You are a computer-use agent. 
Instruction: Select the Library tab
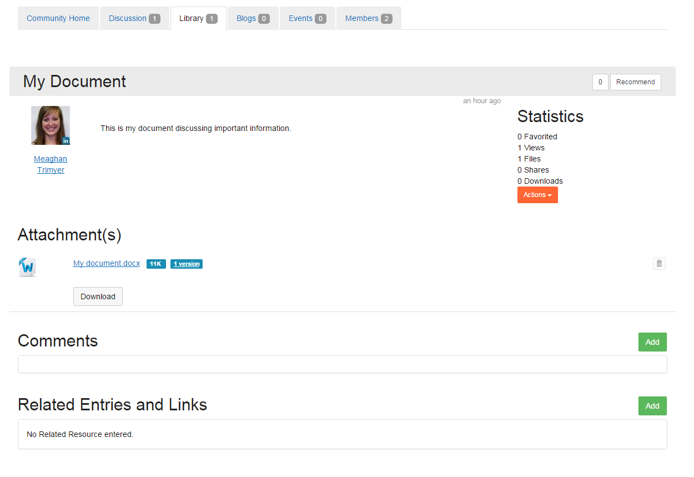pyautogui.click(x=198, y=18)
